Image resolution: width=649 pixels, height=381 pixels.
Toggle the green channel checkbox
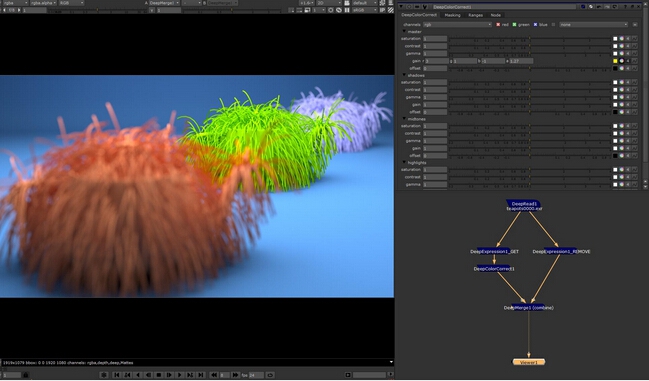tap(514, 25)
